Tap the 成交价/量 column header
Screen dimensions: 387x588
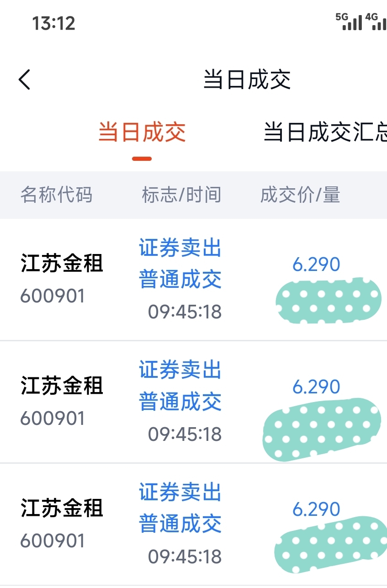(x=300, y=195)
